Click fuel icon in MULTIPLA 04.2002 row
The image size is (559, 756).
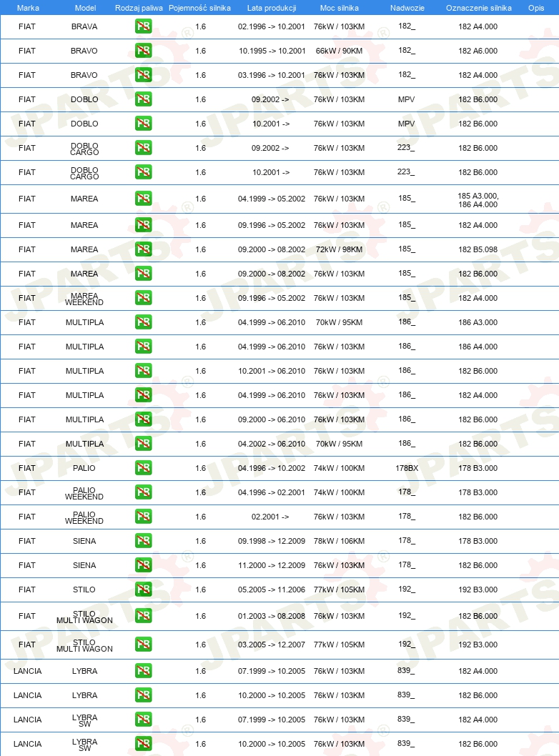143,444
